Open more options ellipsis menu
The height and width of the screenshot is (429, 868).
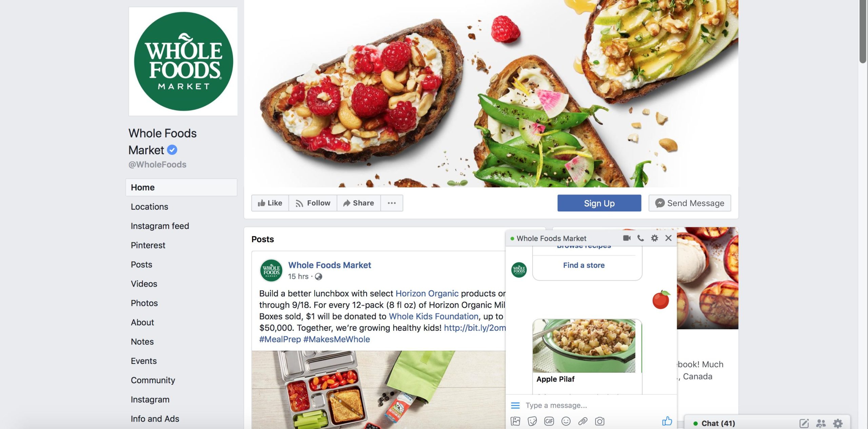(x=392, y=203)
